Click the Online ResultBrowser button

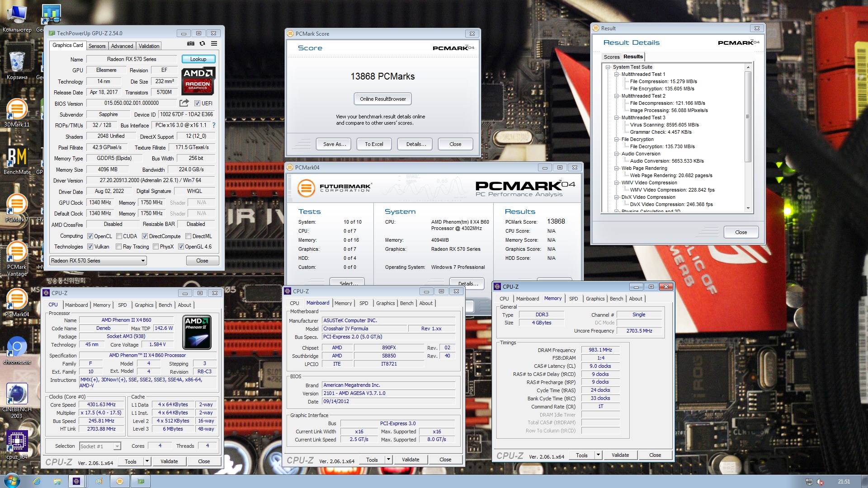[x=383, y=99]
